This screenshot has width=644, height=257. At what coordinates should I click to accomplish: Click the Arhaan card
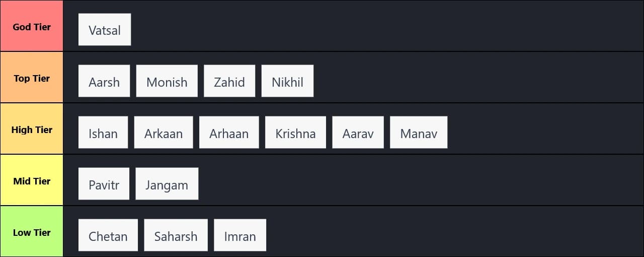point(229,133)
